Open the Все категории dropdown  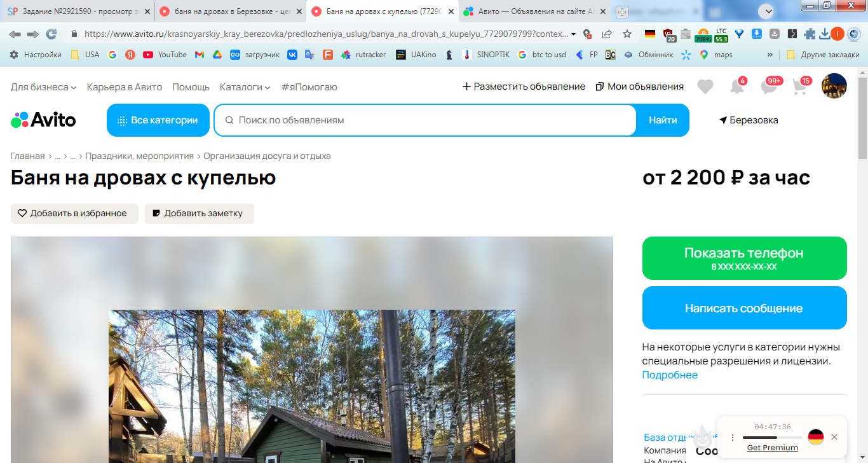tap(158, 120)
